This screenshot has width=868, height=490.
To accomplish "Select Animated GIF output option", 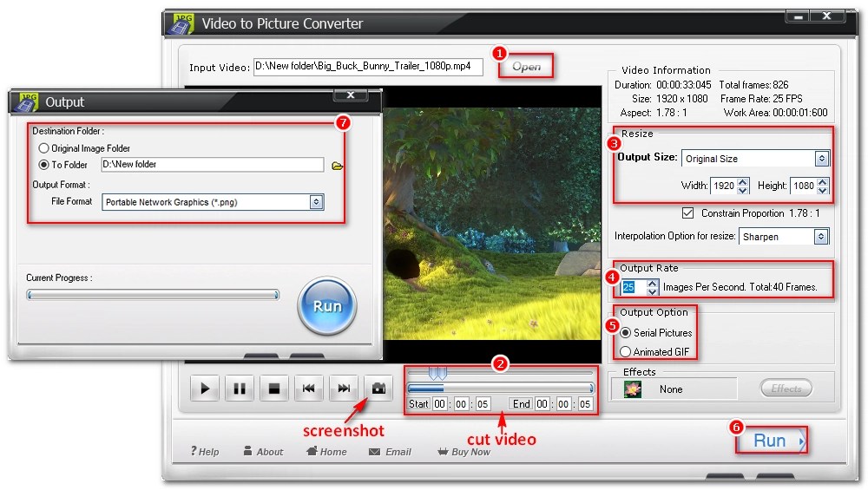I will pos(626,352).
